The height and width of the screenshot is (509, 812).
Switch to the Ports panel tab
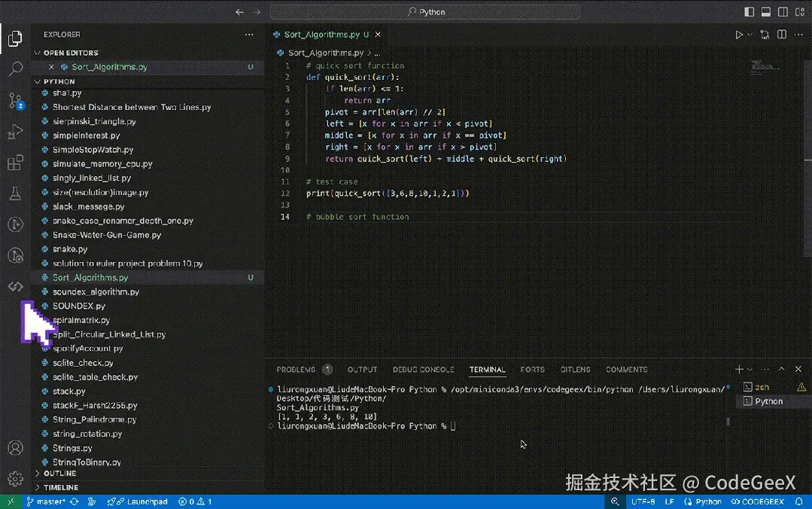532,370
